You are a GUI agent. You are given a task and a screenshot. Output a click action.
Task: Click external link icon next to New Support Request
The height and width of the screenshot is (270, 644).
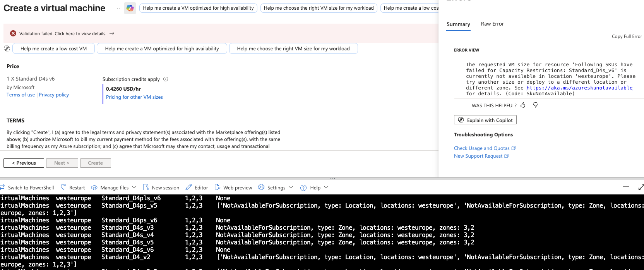point(506,156)
